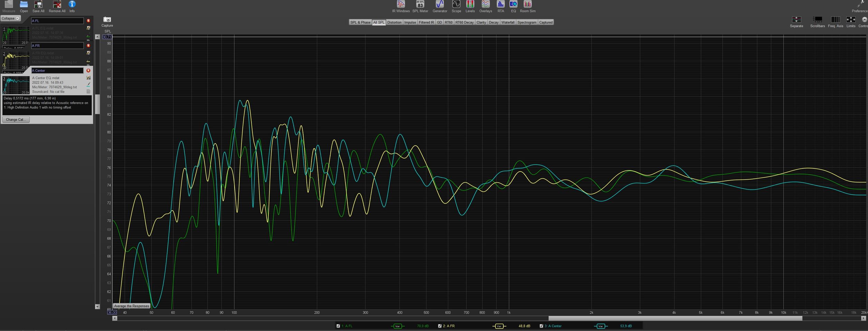Remove the A FR measurement with red X

click(x=88, y=46)
